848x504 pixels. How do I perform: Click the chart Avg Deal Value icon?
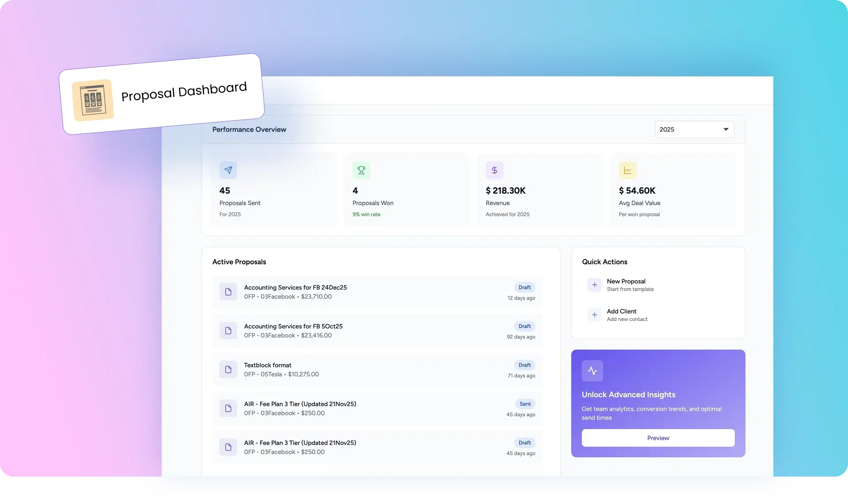(x=628, y=170)
